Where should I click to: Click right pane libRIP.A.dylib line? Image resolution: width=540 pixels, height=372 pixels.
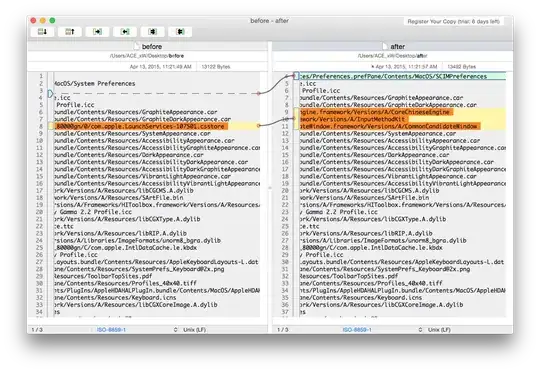[366, 233]
